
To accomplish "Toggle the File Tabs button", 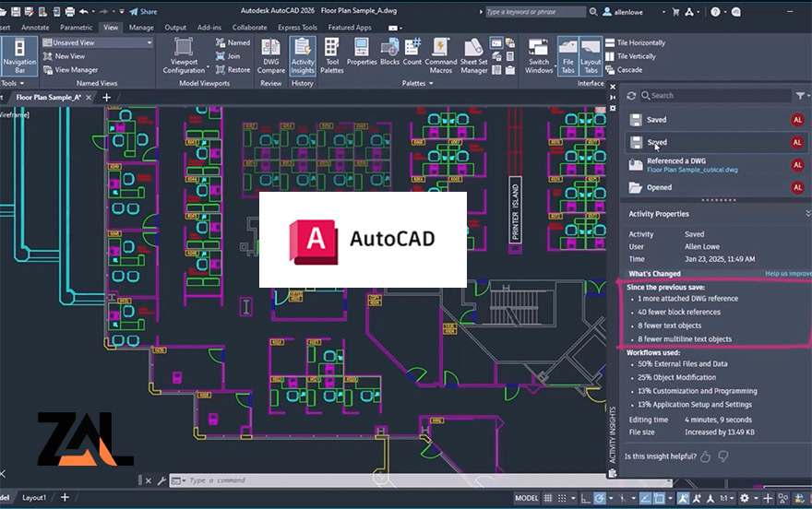I will pyautogui.click(x=567, y=55).
